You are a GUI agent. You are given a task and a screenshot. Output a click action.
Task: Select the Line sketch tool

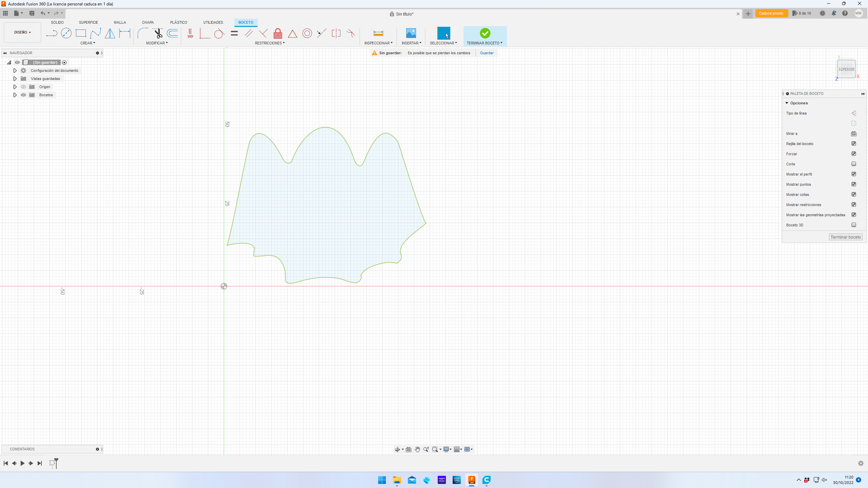click(x=52, y=33)
